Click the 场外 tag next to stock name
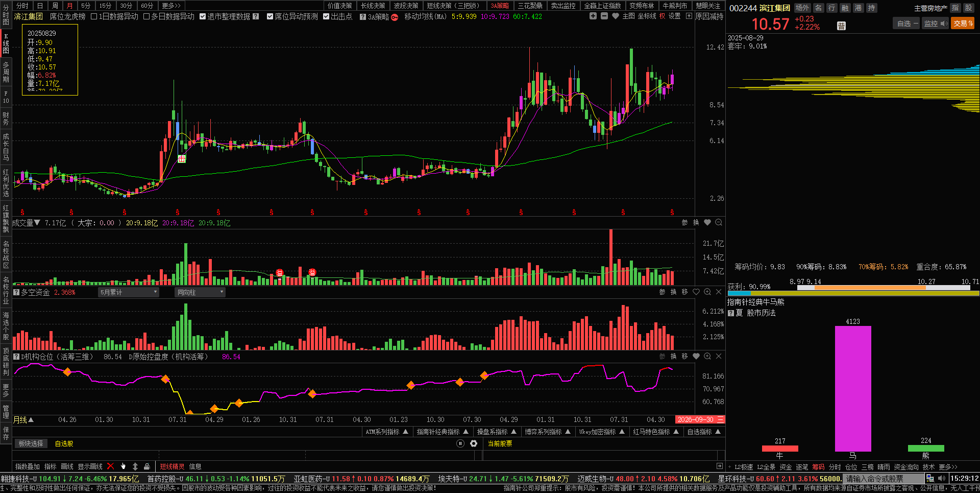 tap(802, 8)
